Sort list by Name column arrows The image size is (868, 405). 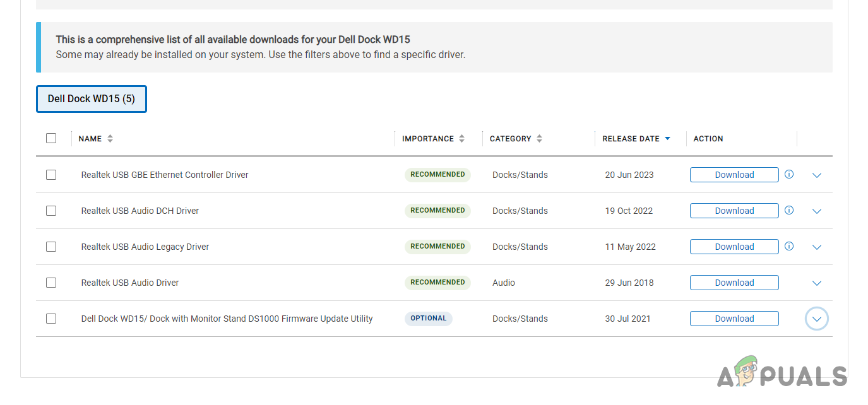tap(110, 139)
